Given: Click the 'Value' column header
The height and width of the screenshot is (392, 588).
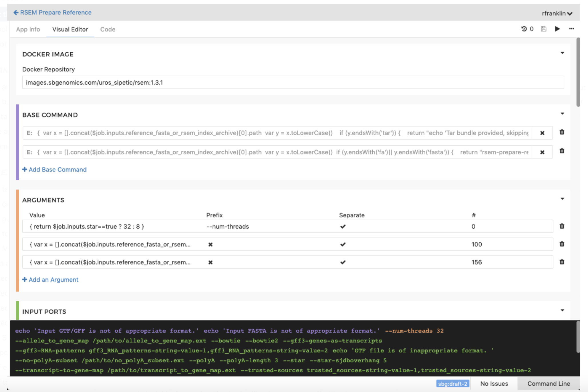Looking at the screenshot, I should click(x=37, y=215).
